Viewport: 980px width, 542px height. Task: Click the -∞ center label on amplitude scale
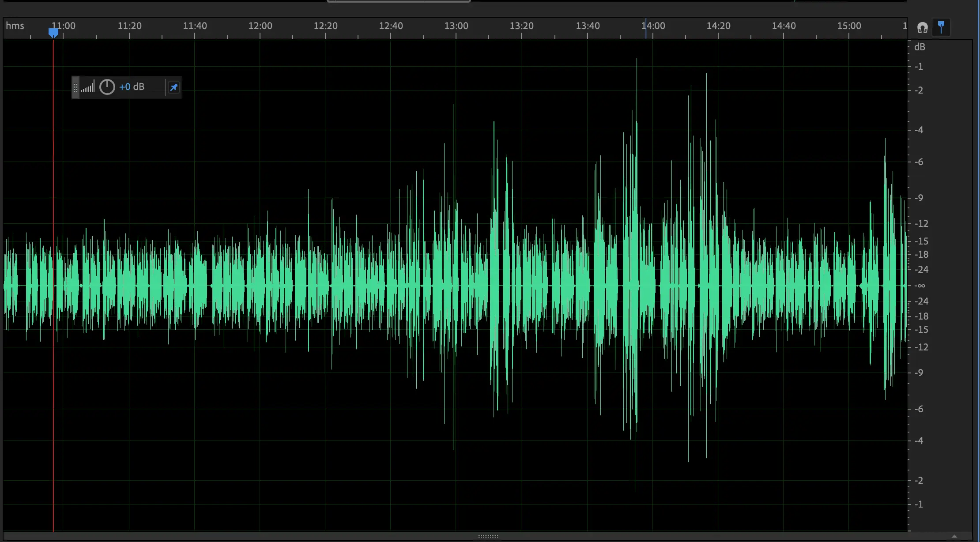920,286
